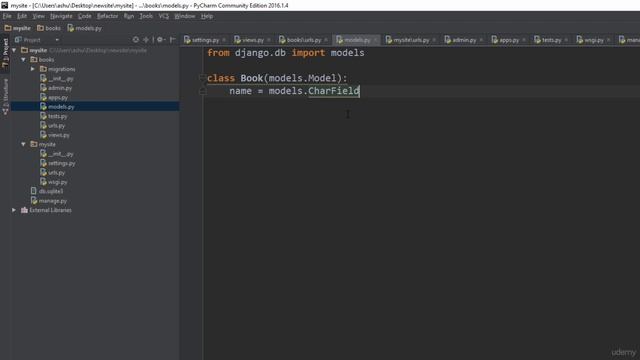Open the Navigate menu
The image size is (640, 360).
[x=61, y=16]
